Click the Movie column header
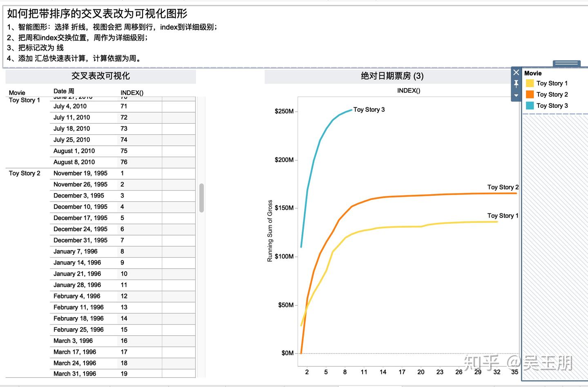Viewport: 588px width, 387px height. (x=17, y=93)
